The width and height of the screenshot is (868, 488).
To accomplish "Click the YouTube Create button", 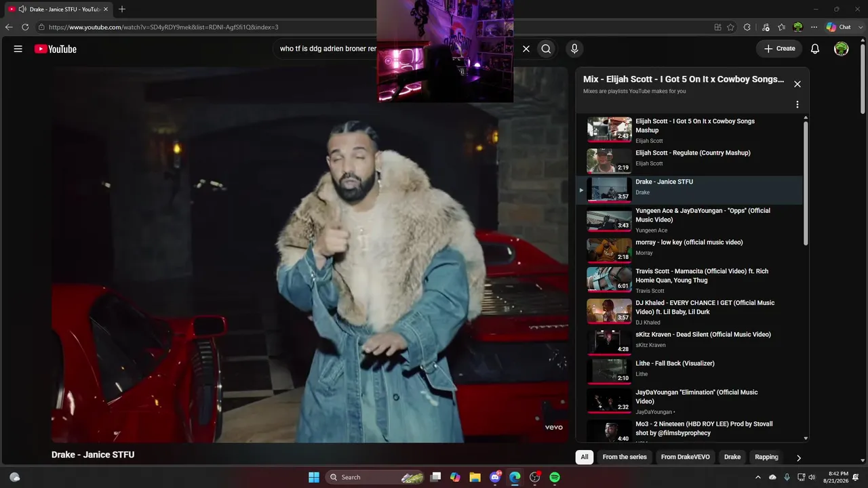I will tap(779, 49).
